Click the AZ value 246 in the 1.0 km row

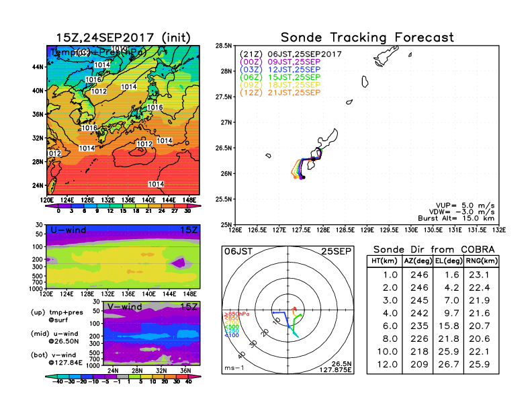(419, 275)
